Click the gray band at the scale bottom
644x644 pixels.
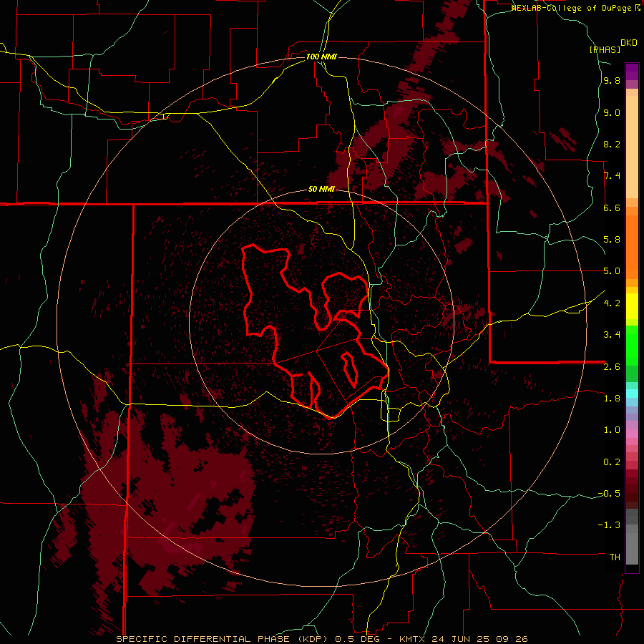pyautogui.click(x=632, y=538)
